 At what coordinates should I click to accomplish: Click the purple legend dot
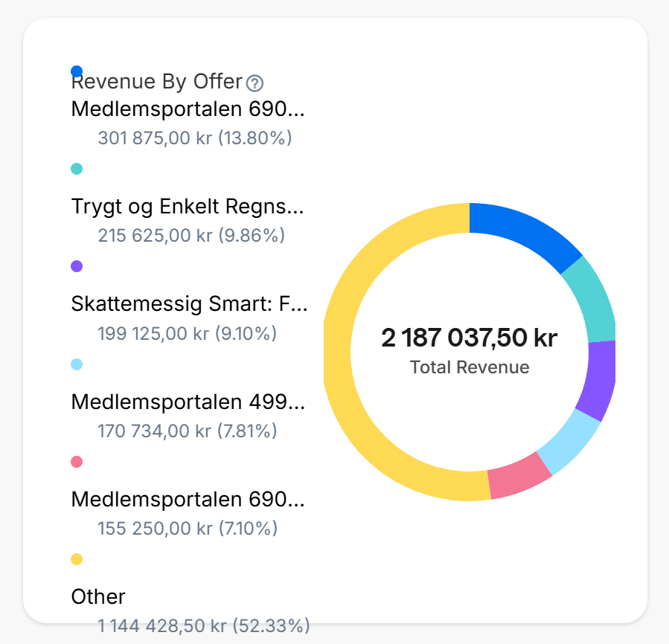(x=77, y=266)
